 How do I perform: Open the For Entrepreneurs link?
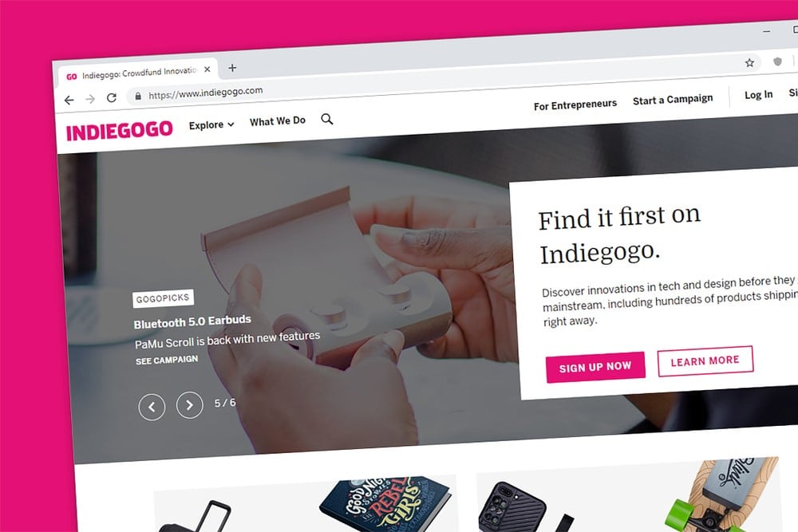(575, 104)
